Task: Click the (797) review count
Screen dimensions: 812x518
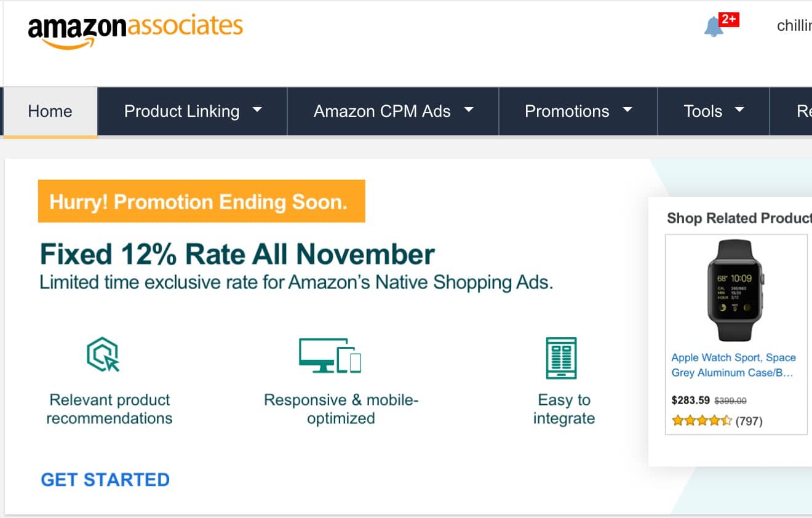Action: 749,421
